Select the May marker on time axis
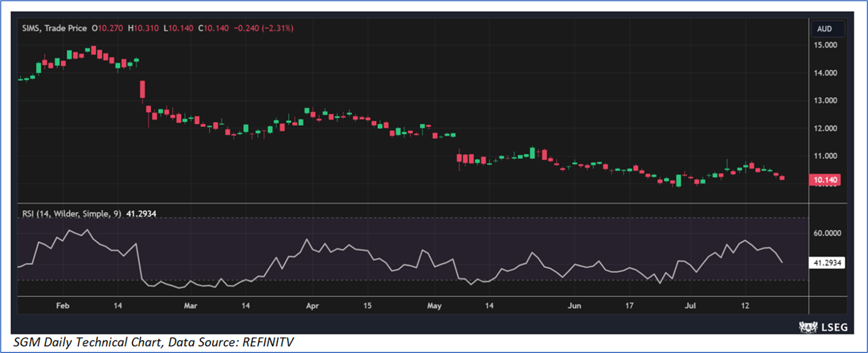Screen dimensions: 868x353 tap(434, 305)
